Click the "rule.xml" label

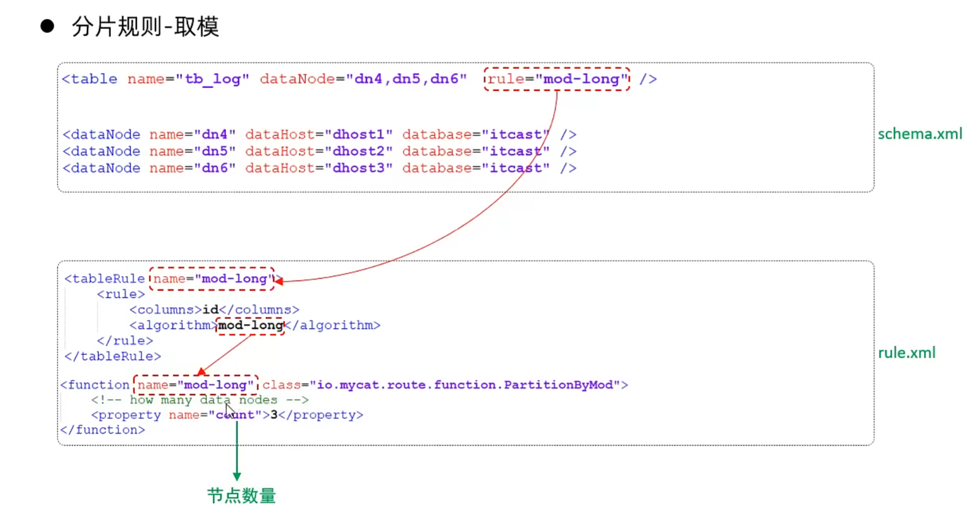point(906,353)
